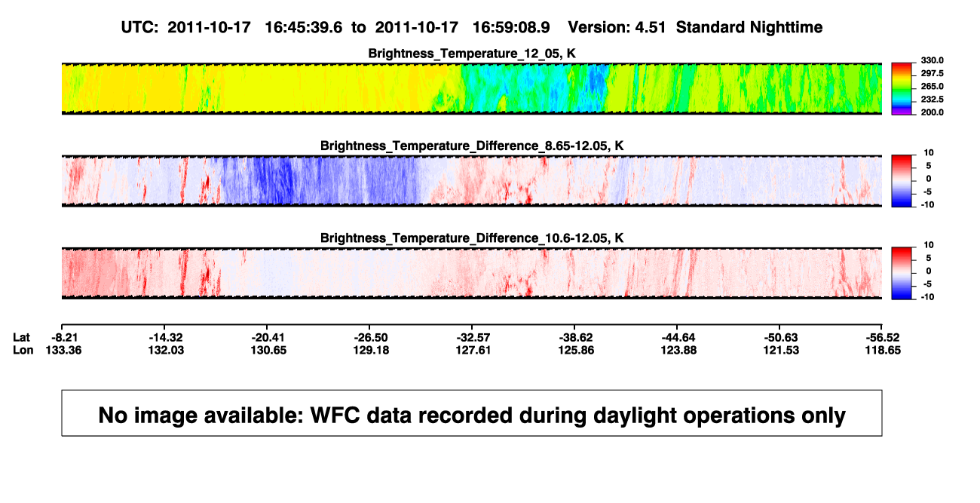Screen dimensions: 980x503
Task: Click the title 'Brightness_Temperature_Difference_10.6-12.05, K'
Action: pyautogui.click(x=472, y=238)
